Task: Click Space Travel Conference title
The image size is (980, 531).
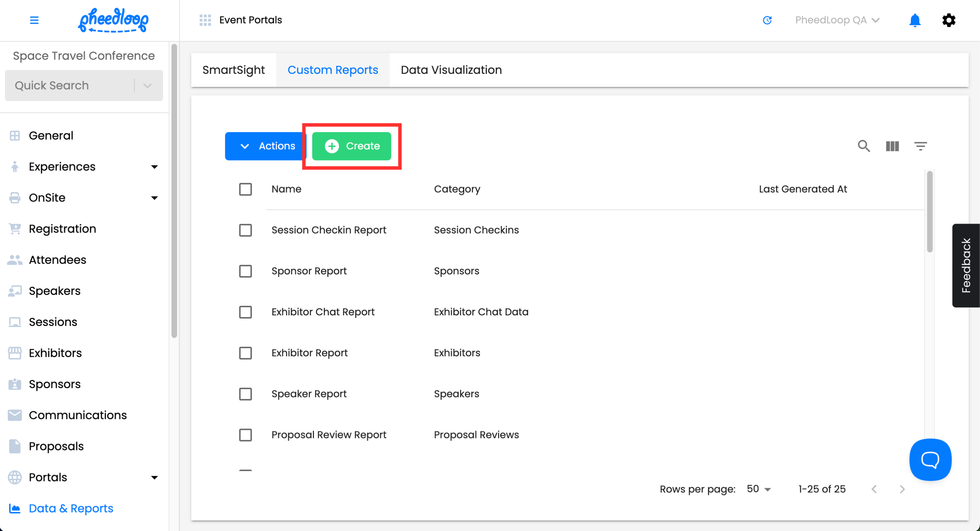Action: (84, 56)
